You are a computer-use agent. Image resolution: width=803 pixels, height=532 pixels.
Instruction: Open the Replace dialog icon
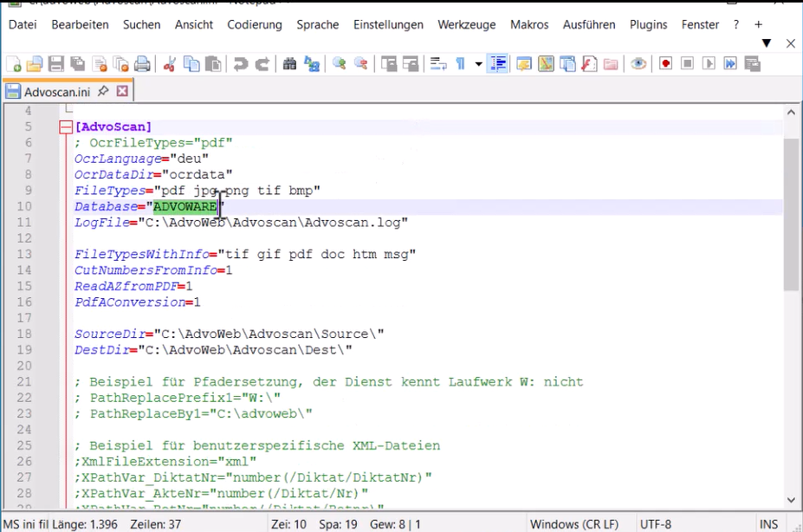pyautogui.click(x=311, y=64)
